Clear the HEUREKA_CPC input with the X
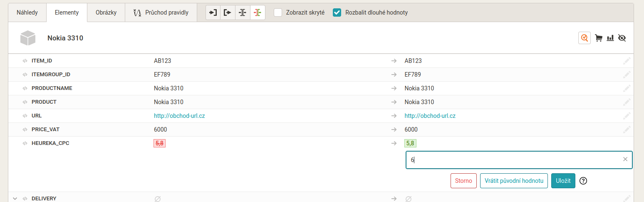The height and width of the screenshot is (202, 644). (625, 159)
